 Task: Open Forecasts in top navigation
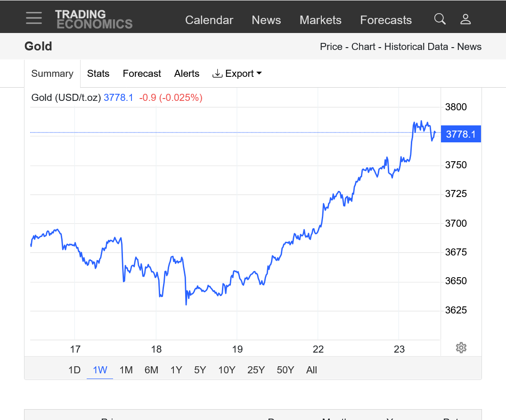[386, 20]
